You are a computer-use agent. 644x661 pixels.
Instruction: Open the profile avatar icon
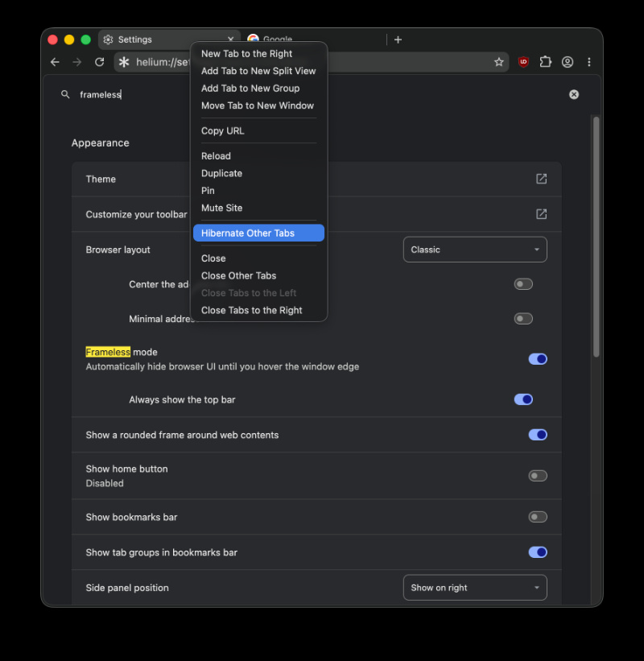(568, 62)
